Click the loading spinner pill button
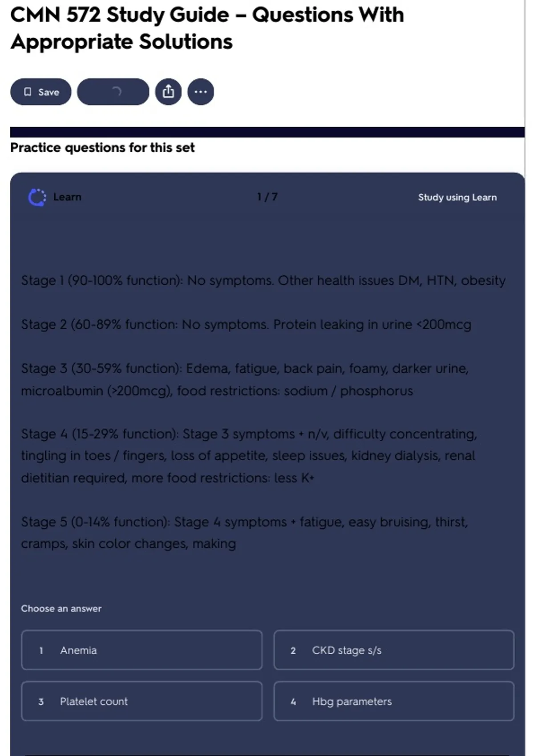This screenshot has height=756, width=534. tap(113, 92)
